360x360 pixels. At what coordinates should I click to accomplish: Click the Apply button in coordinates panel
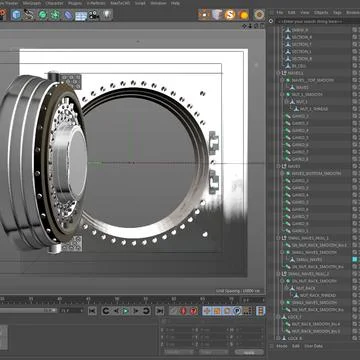pos(249,352)
